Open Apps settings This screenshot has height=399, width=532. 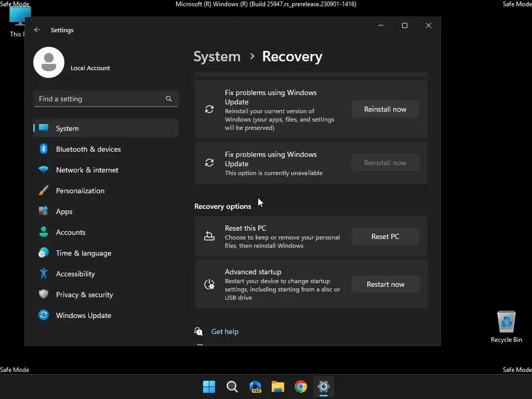(x=106, y=211)
